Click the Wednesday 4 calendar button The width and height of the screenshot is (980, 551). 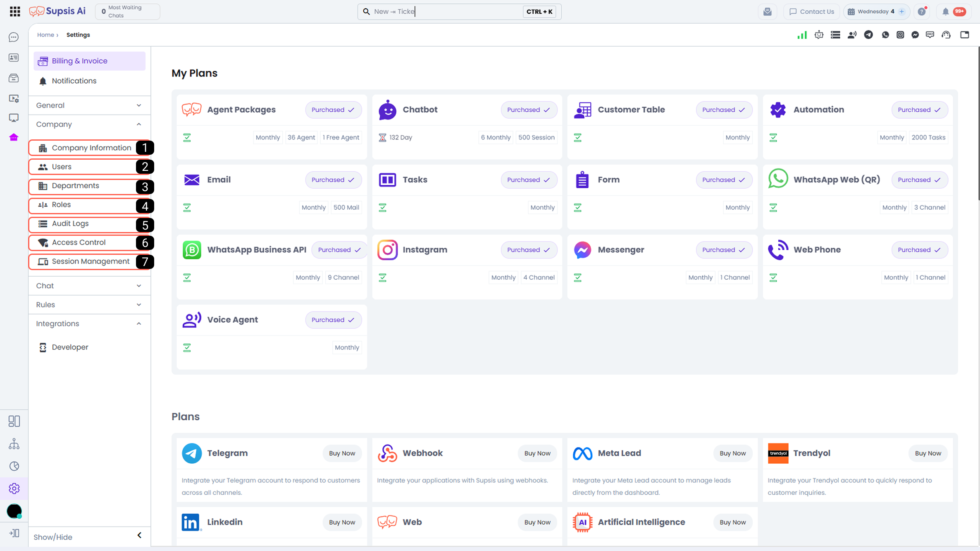click(876, 12)
